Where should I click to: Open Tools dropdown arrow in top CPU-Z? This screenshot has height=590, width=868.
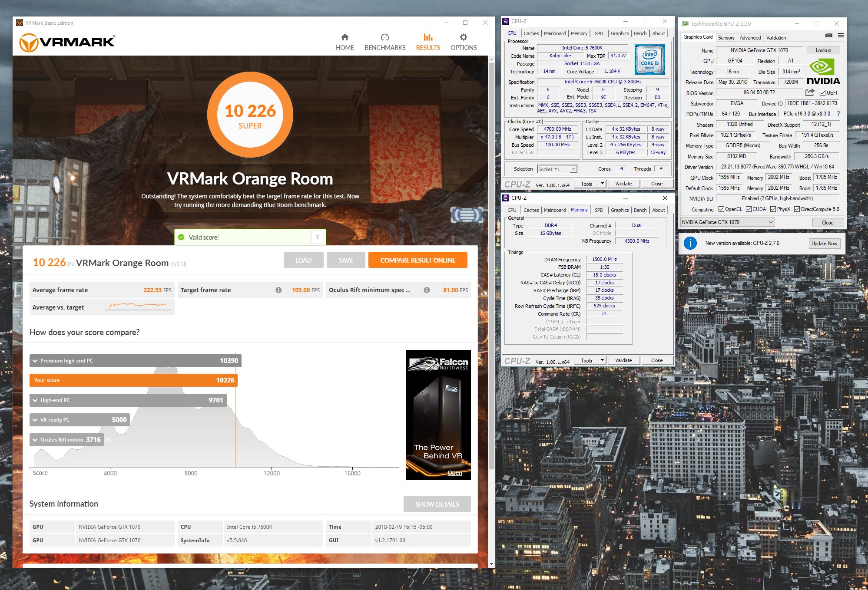(602, 184)
